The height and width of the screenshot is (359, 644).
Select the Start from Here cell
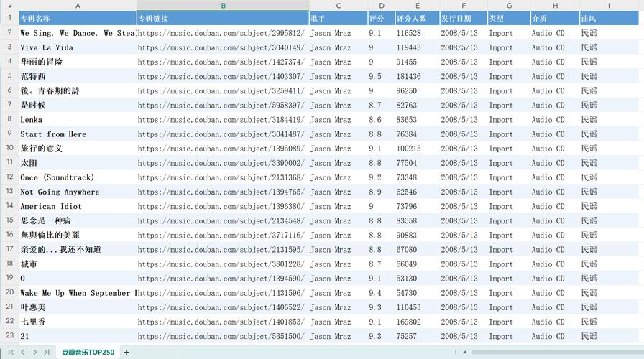(78, 134)
